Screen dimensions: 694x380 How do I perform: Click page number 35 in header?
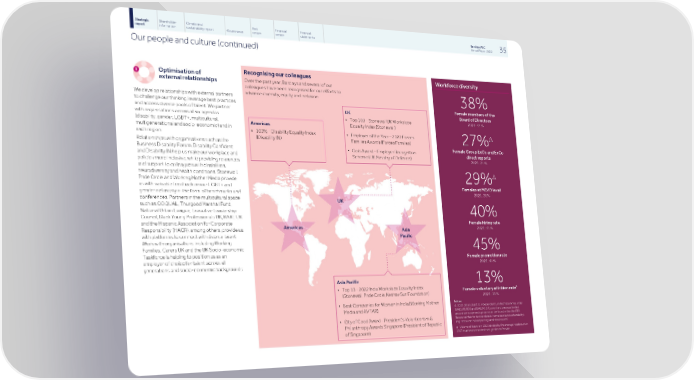[x=502, y=50]
